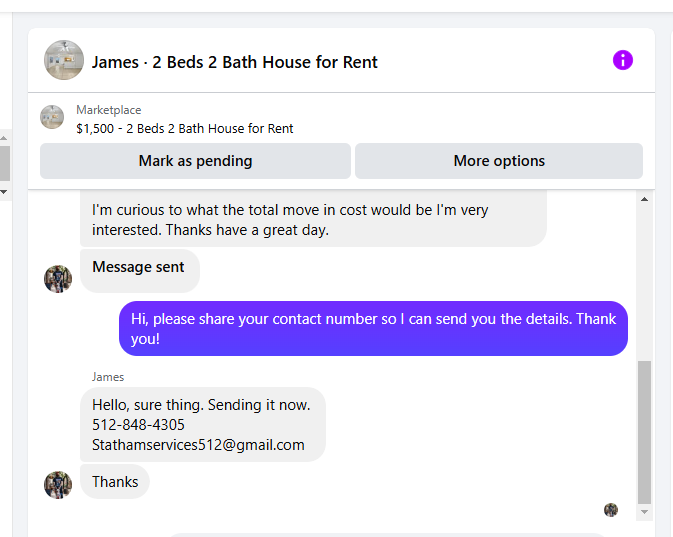Screen dimensions: 673x537
Task: Click avatar beside the "Message sent" bubble
Action: coord(58,279)
